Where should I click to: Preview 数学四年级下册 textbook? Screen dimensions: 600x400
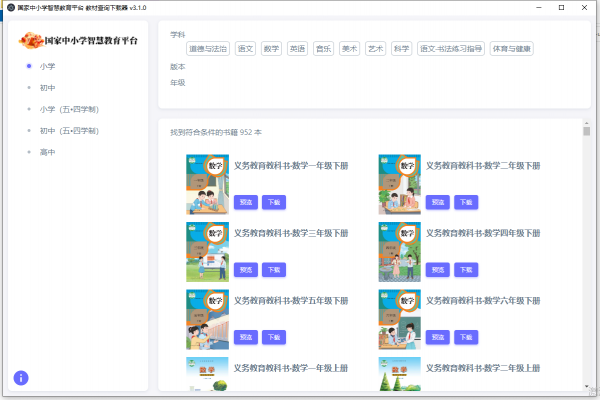click(438, 270)
